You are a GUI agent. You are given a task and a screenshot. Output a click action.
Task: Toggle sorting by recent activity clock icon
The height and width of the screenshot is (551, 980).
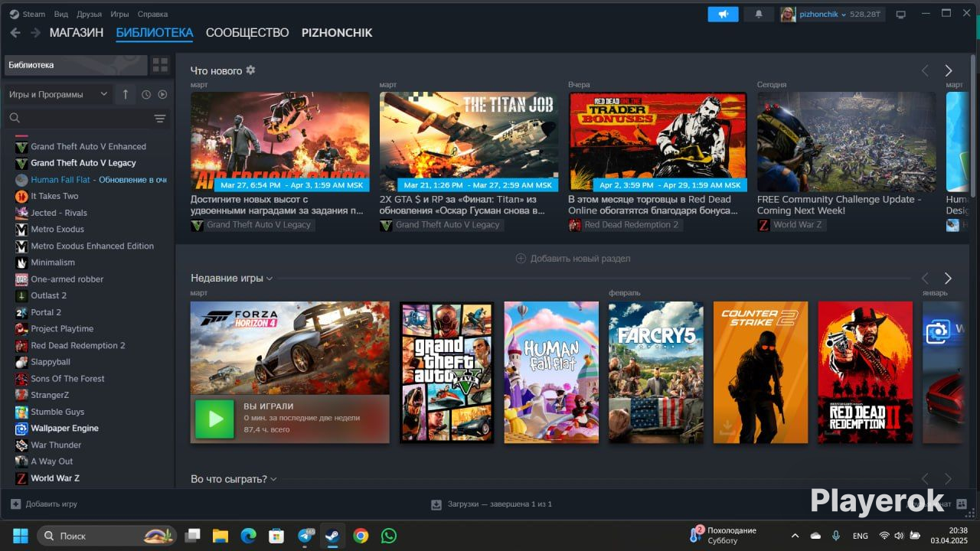(146, 95)
